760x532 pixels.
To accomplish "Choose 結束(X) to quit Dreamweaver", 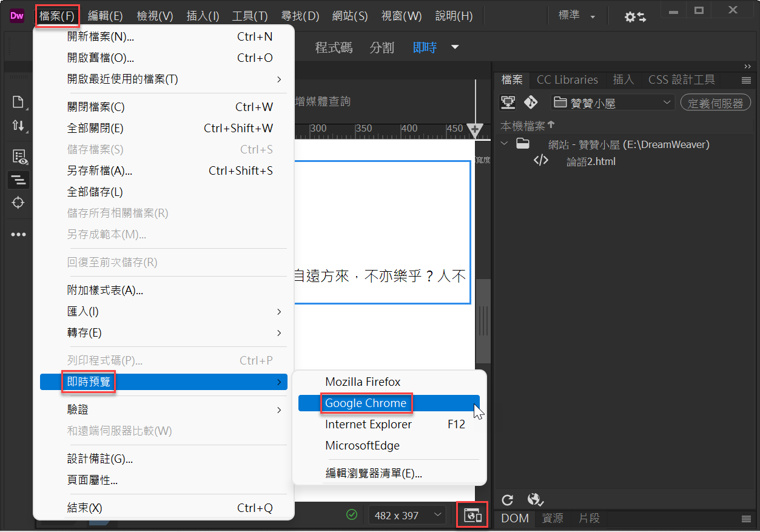I will click(x=164, y=508).
